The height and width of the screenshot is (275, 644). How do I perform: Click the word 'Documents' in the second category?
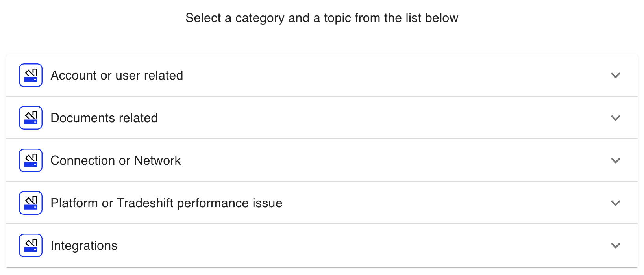click(83, 118)
